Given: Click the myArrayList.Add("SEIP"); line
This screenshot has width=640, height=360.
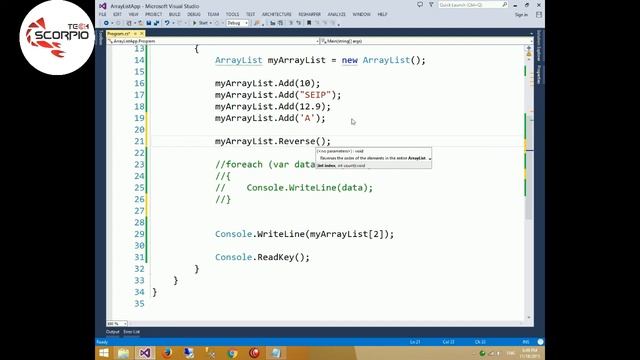Looking at the screenshot, I should 278,95.
